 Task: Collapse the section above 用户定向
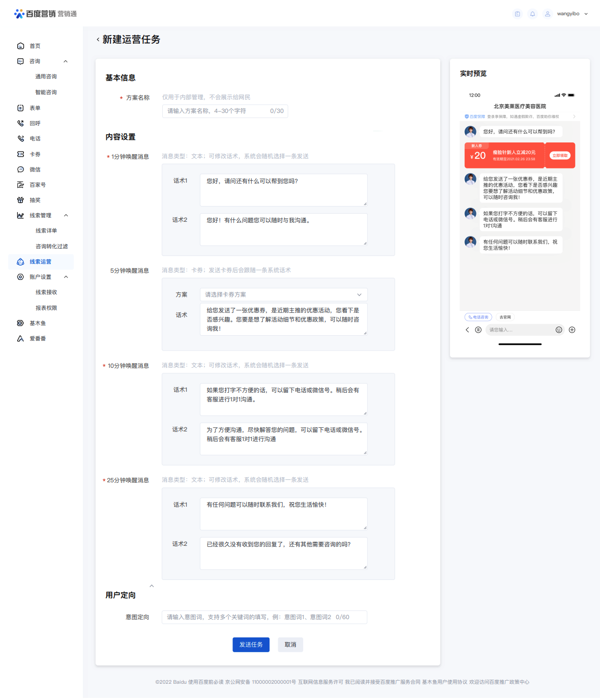coord(152,586)
